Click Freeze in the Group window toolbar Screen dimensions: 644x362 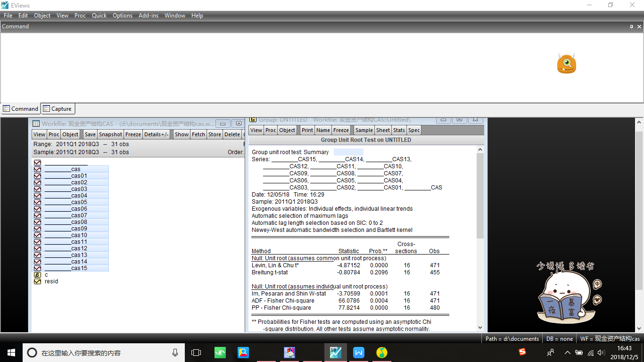coord(341,130)
